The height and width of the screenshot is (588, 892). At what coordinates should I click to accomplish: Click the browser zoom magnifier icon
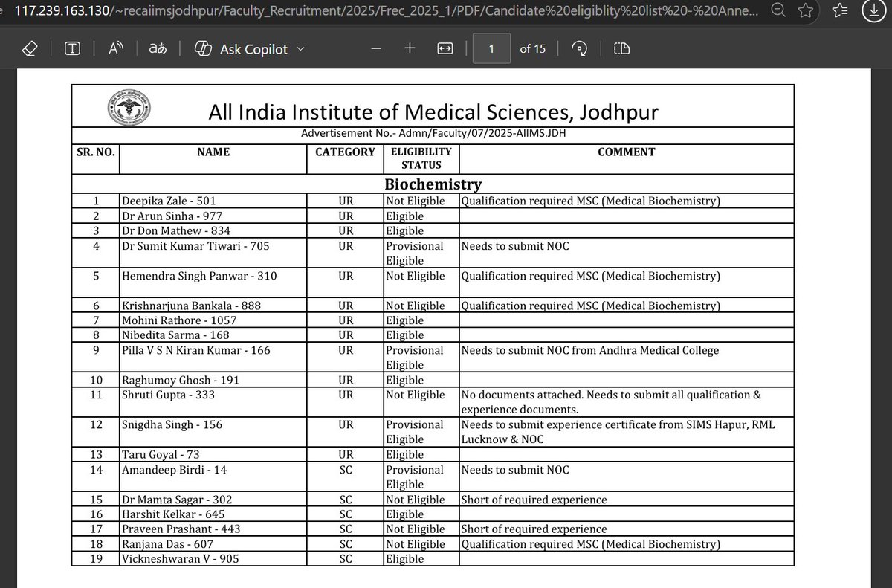778,10
